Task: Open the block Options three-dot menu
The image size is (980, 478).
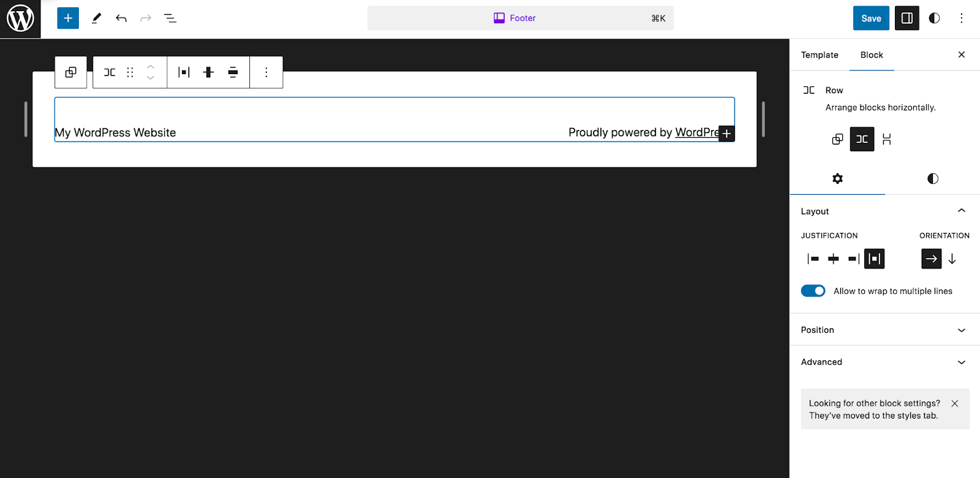Action: point(266,72)
